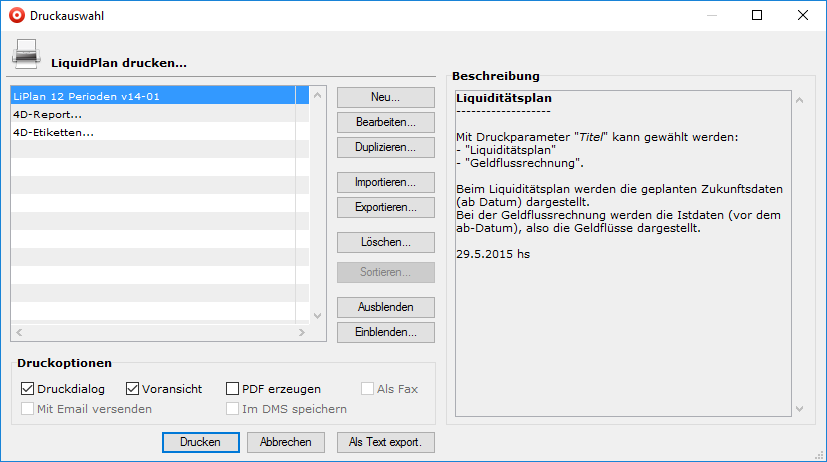Screen dimensions: 827x462
Task: Uncheck the Druckdialog checkbox
Action: 27,389
